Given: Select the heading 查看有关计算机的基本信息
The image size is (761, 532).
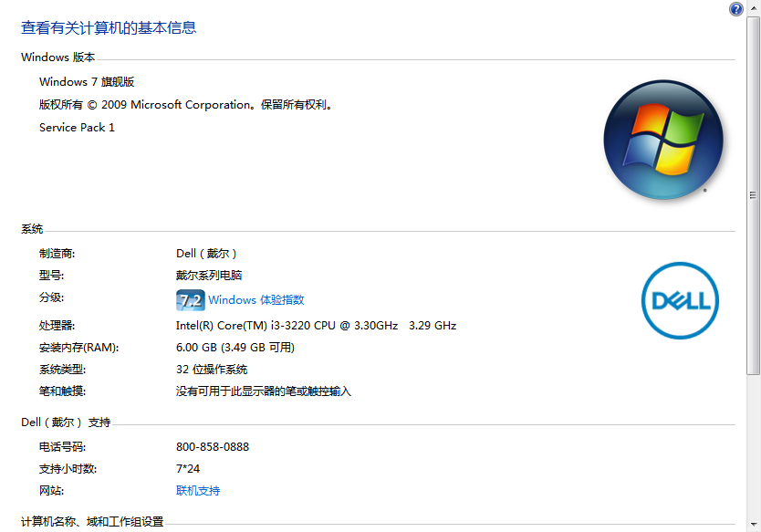Looking at the screenshot, I should pyautogui.click(x=109, y=27).
